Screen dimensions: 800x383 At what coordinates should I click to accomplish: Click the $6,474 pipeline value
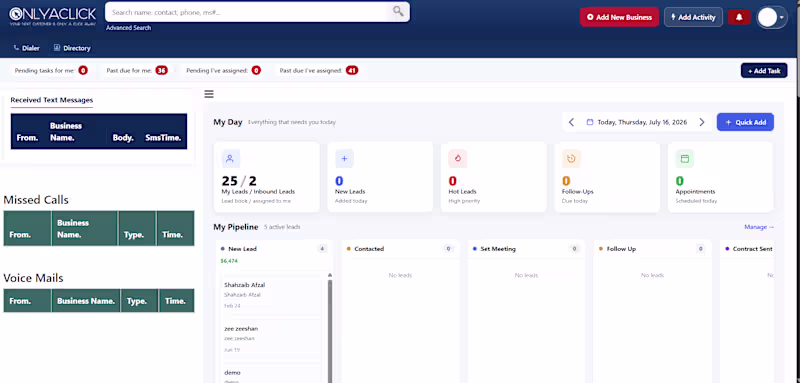tap(229, 261)
